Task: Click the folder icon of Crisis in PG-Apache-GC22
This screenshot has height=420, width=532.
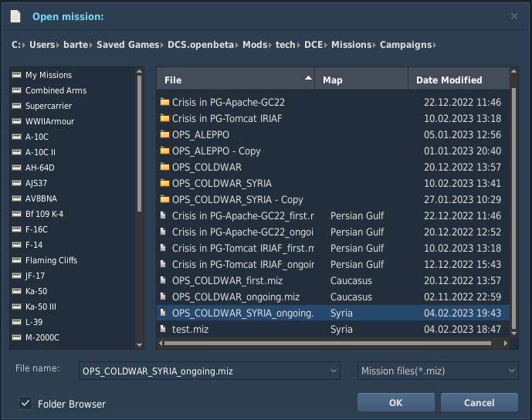Action: click(164, 102)
